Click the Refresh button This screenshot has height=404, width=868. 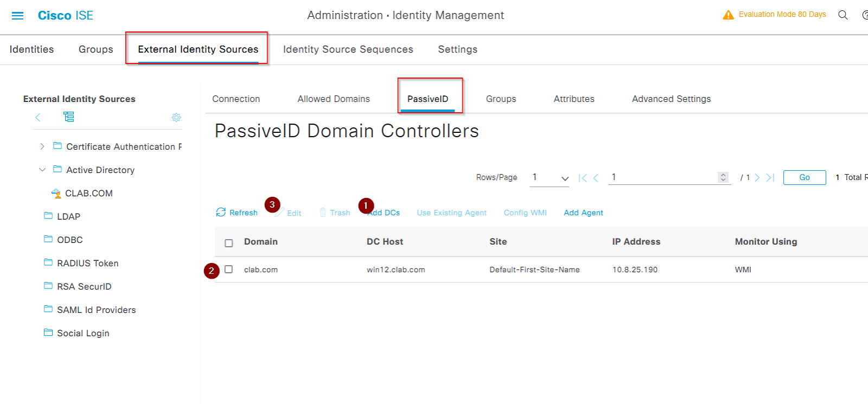237,213
